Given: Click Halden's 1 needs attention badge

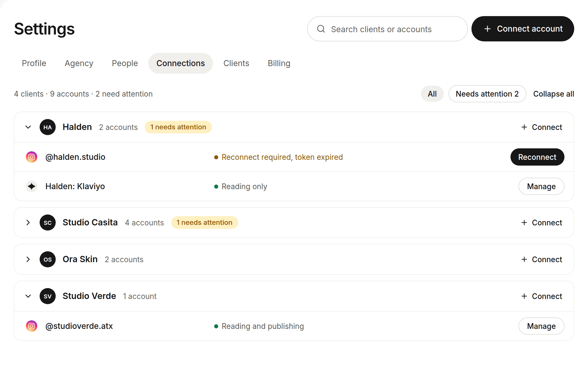Looking at the screenshot, I should tap(178, 127).
